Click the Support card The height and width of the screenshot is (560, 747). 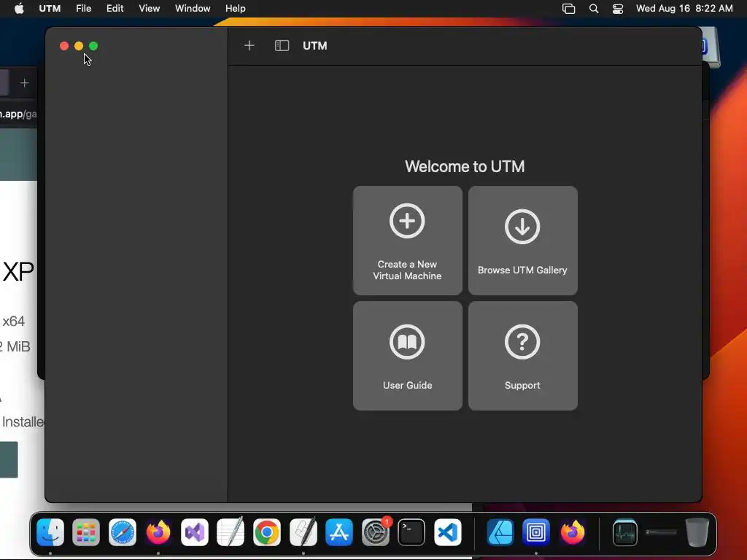tap(522, 356)
